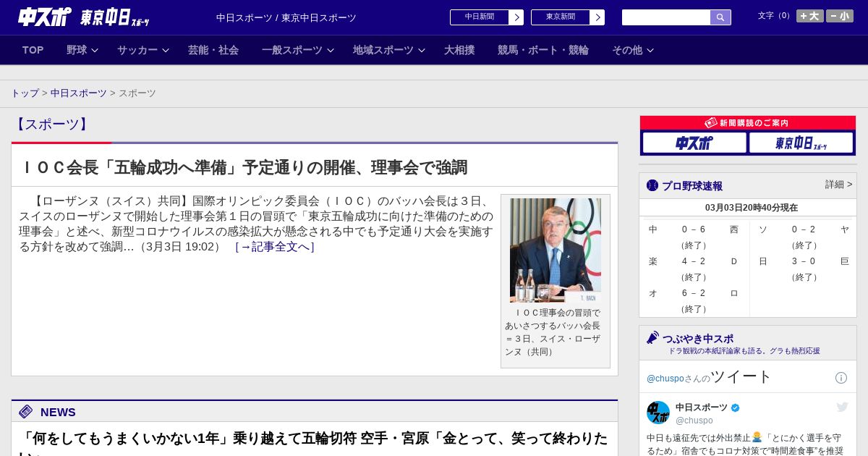
Task: Click the トップ breadcrumb link
Action: pyautogui.click(x=25, y=93)
